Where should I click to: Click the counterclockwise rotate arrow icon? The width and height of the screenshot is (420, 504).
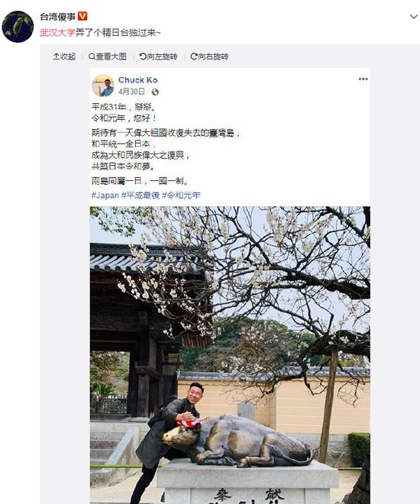(143, 57)
